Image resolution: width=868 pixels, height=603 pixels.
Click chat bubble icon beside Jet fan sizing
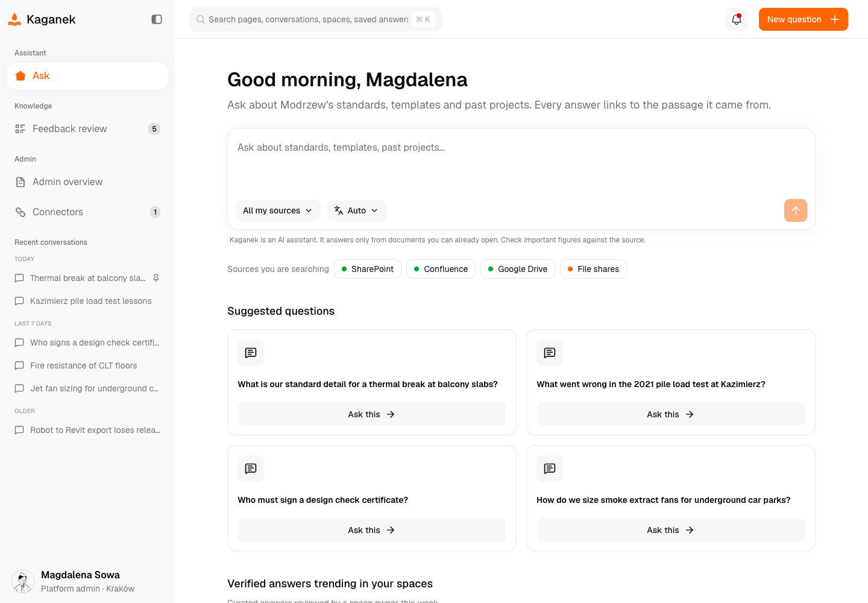[x=19, y=388]
